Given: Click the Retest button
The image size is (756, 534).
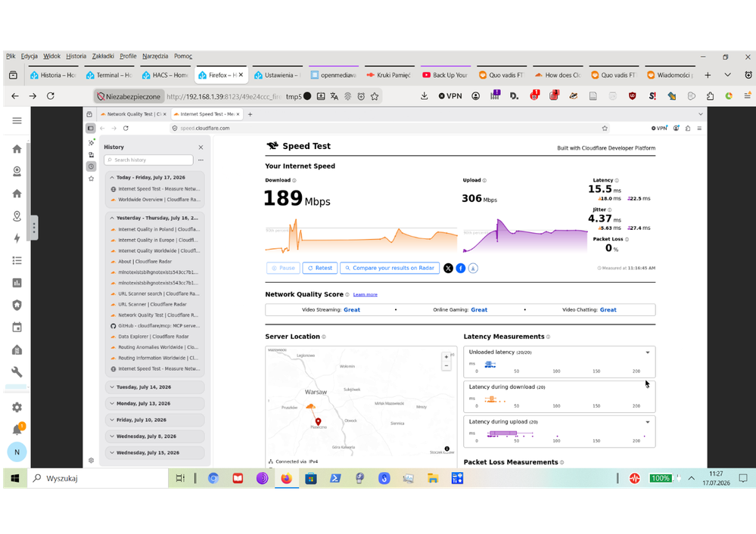Looking at the screenshot, I should [x=319, y=268].
